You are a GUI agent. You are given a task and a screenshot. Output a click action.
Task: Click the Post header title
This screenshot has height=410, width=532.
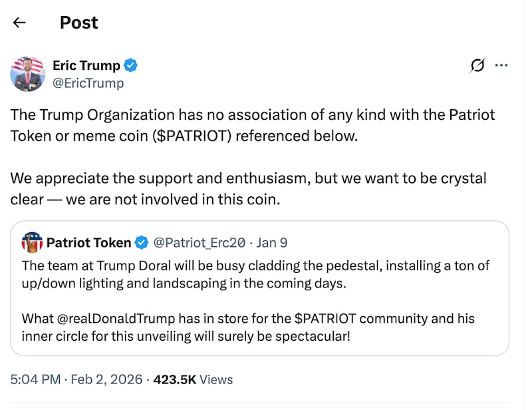78,23
